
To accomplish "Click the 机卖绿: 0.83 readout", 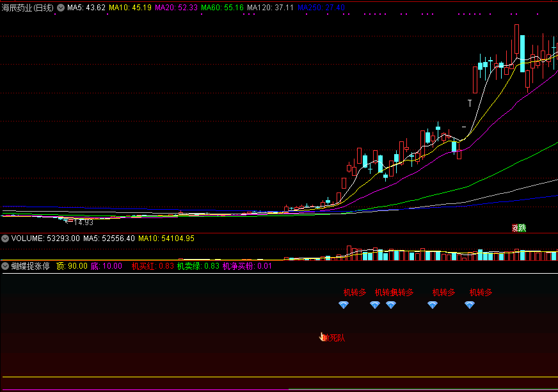I will point(198,266).
